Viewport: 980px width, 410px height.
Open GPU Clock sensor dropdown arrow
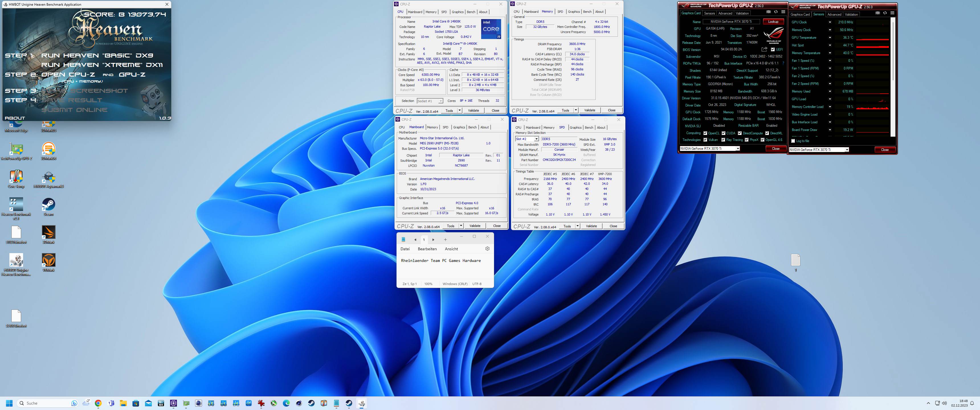pyautogui.click(x=830, y=22)
